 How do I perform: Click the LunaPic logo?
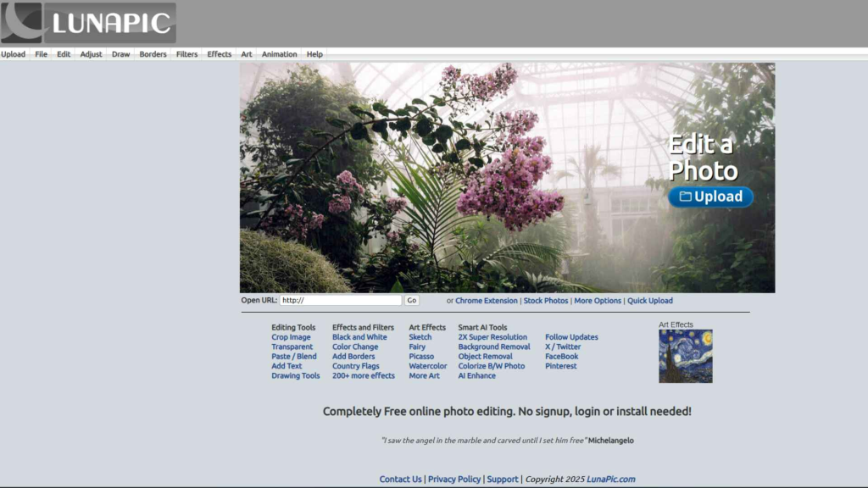(x=88, y=23)
